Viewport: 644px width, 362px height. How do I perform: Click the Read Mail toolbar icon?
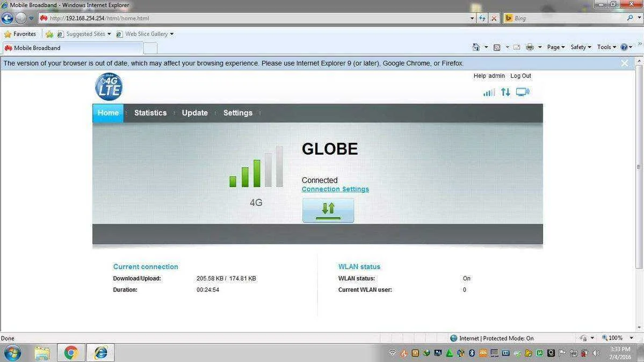click(517, 47)
